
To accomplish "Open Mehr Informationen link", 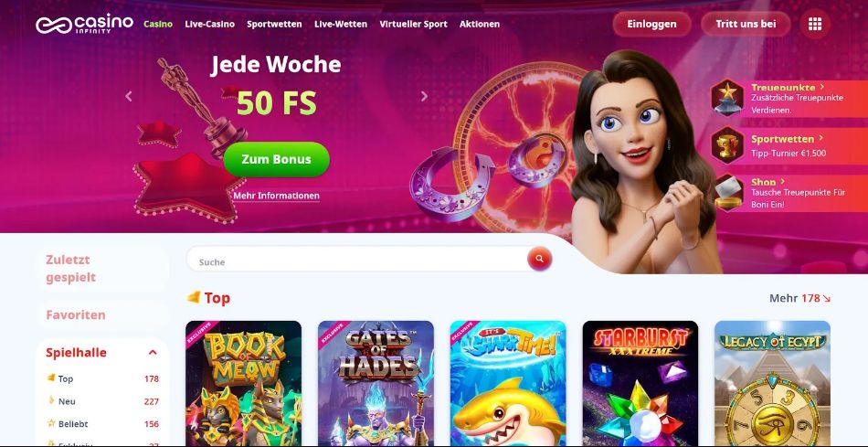I will 276,197.
